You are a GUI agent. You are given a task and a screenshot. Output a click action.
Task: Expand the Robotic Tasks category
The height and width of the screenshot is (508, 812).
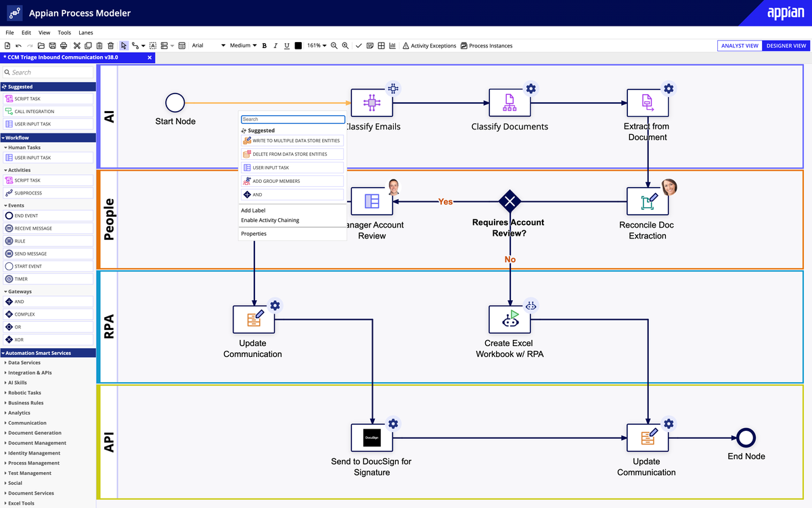(26, 392)
